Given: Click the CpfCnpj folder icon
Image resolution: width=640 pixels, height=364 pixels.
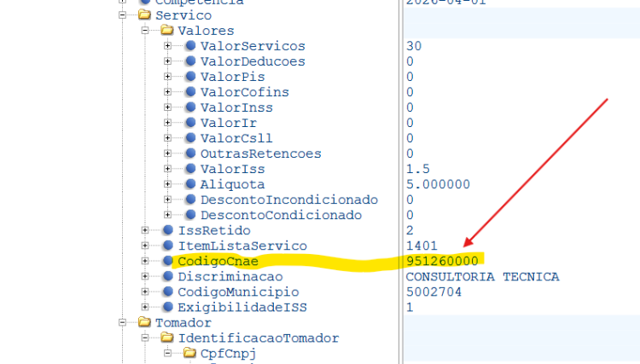Looking at the screenshot, I should (x=189, y=353).
